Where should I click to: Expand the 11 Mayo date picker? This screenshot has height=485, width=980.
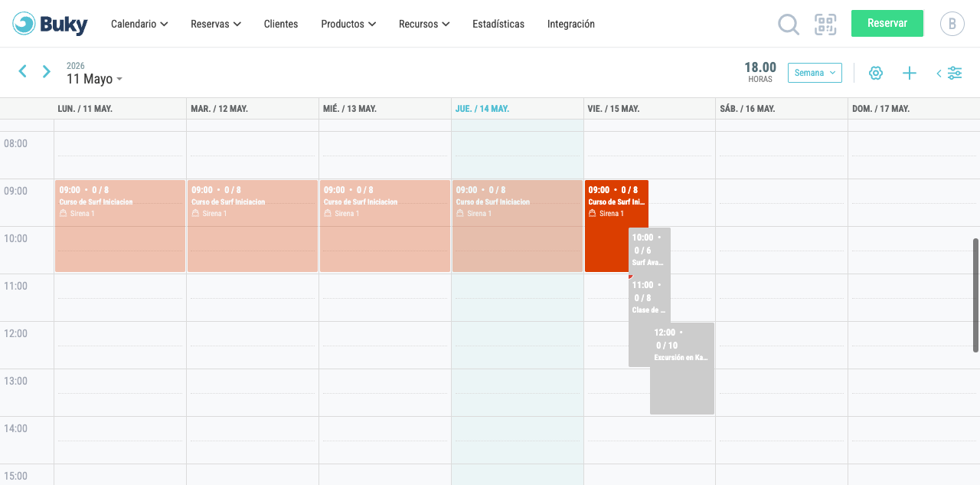pos(94,79)
